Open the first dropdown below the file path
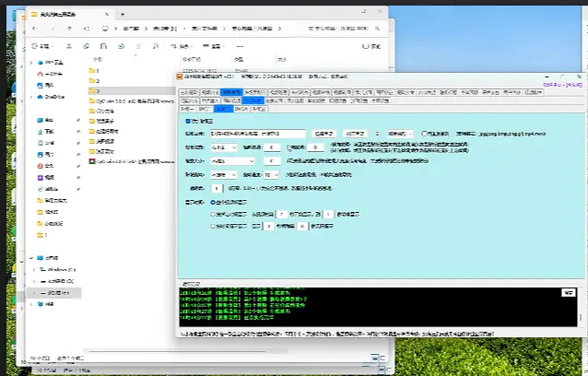The width and height of the screenshot is (588, 376). 226,147
